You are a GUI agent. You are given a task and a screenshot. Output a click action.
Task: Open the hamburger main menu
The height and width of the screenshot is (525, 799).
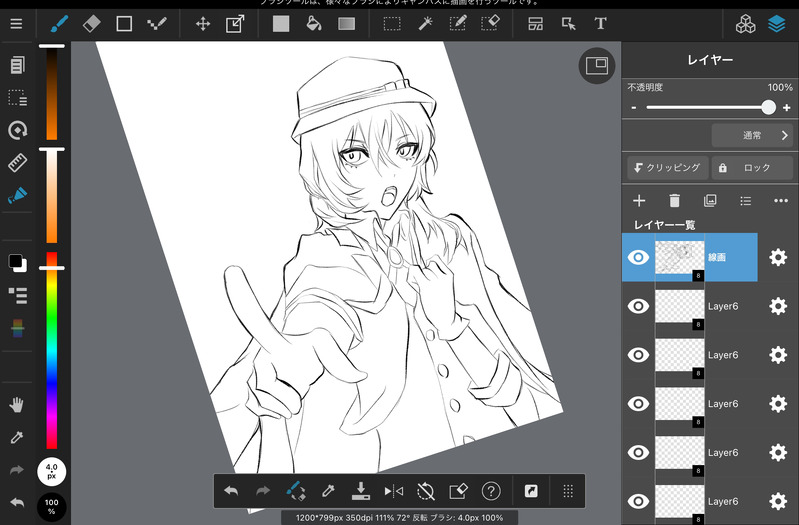click(16, 24)
